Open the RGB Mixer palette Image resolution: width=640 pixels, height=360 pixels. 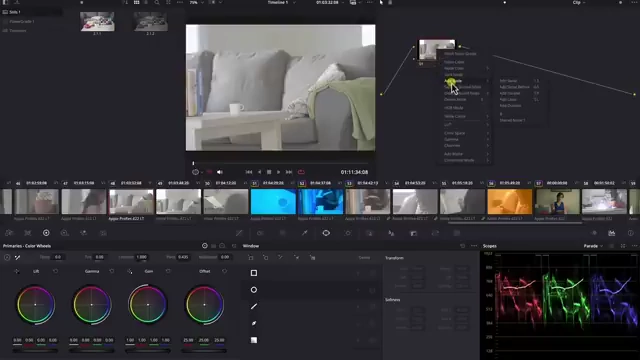click(84, 233)
